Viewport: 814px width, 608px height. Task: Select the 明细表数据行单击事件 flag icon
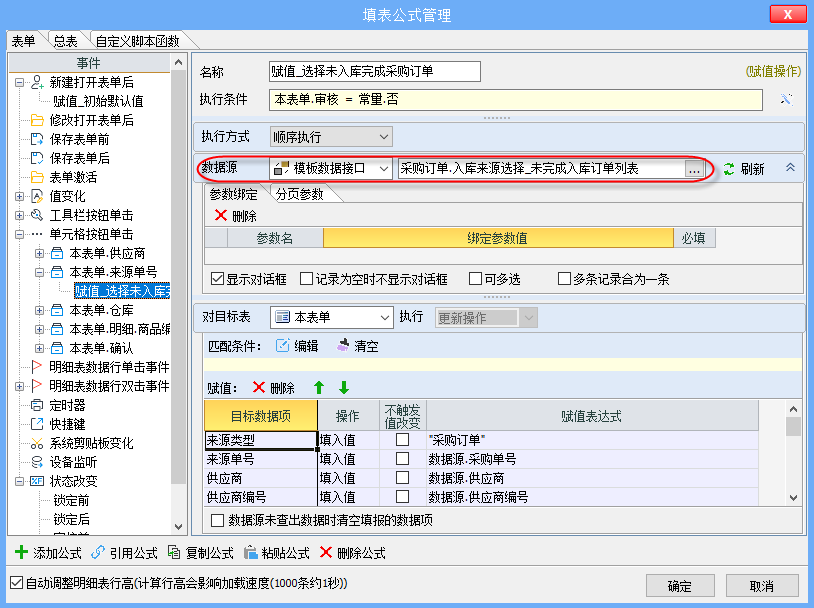coord(37,367)
